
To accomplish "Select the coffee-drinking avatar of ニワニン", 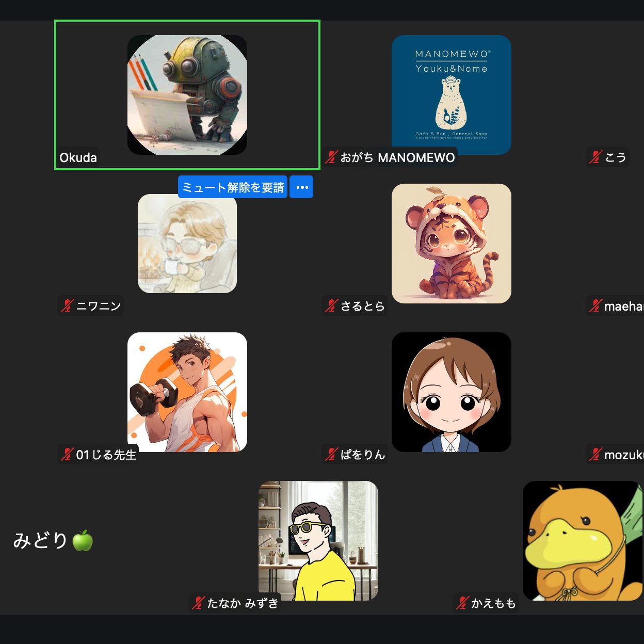I will (187, 244).
